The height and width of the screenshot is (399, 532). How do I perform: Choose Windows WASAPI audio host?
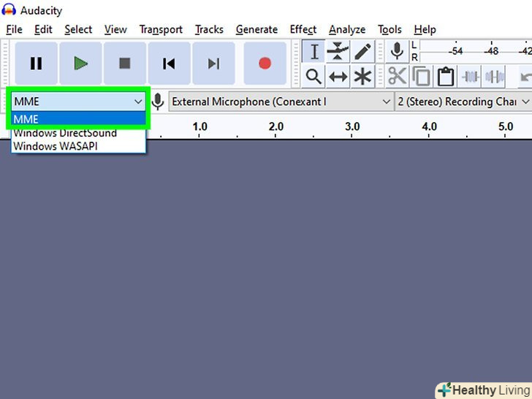(x=78, y=146)
